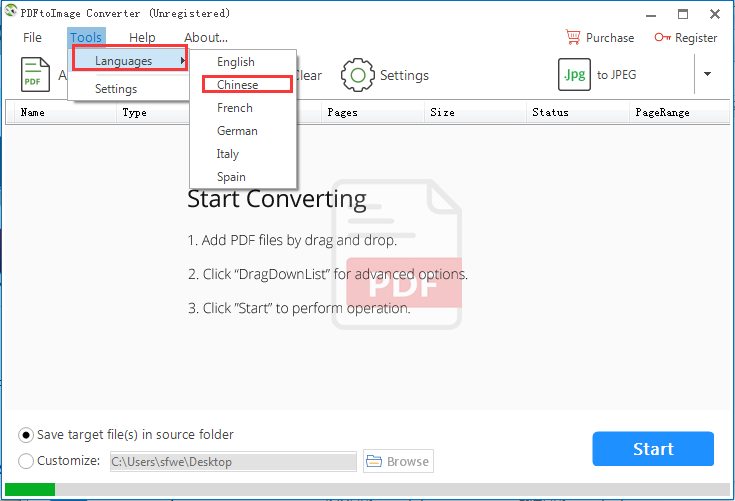Click the Purchase link
The width and height of the screenshot is (735, 501).
coord(610,37)
